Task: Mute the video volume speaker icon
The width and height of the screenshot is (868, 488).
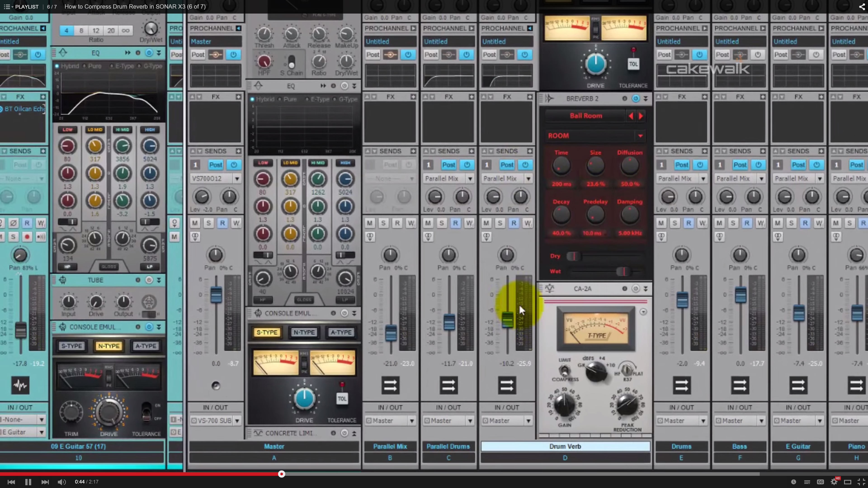Action: [62, 482]
